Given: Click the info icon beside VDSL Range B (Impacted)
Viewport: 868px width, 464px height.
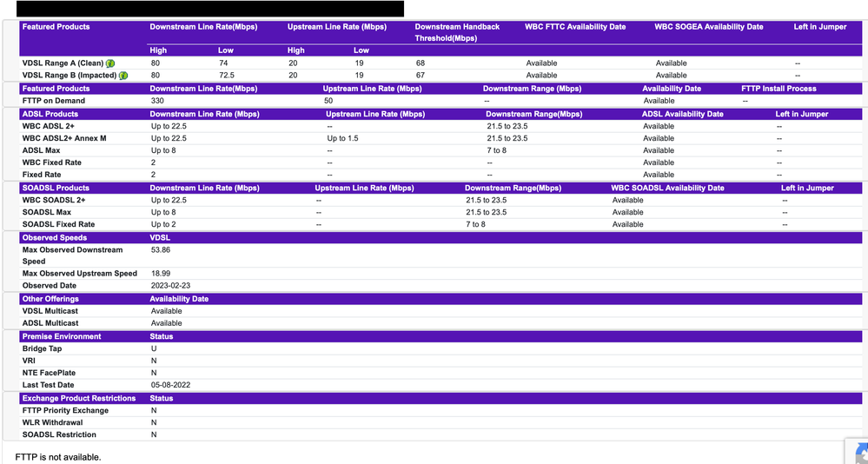Looking at the screenshot, I should tap(123, 76).
